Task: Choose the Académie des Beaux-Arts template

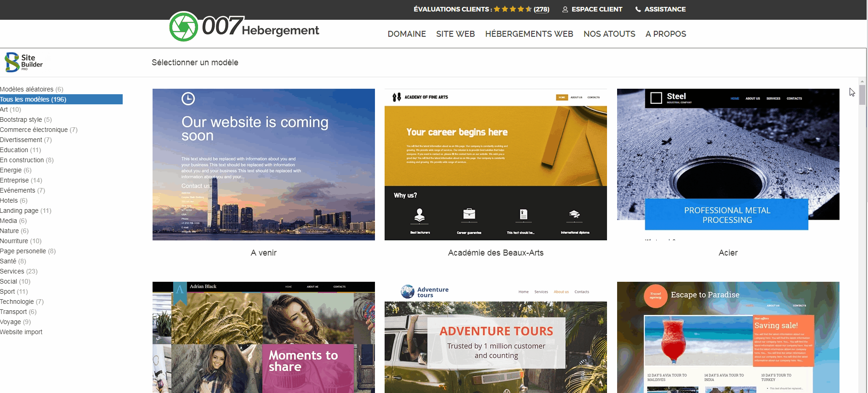Action: tap(495, 165)
